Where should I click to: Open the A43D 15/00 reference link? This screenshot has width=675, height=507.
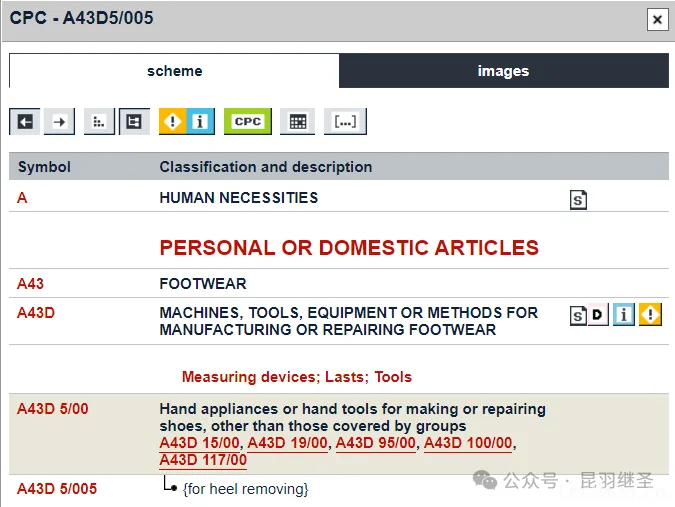pyautogui.click(x=199, y=443)
